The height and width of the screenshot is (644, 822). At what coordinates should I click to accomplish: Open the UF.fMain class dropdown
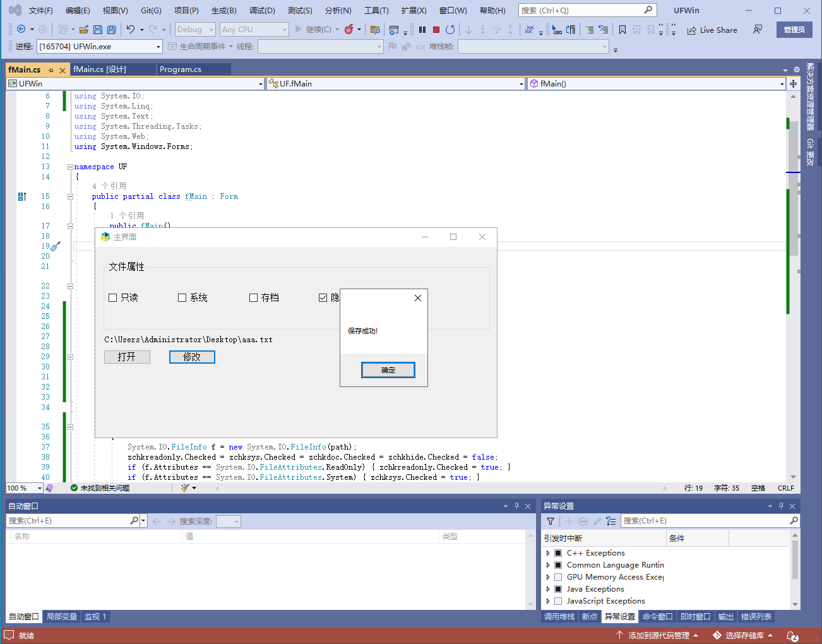pyautogui.click(x=396, y=83)
